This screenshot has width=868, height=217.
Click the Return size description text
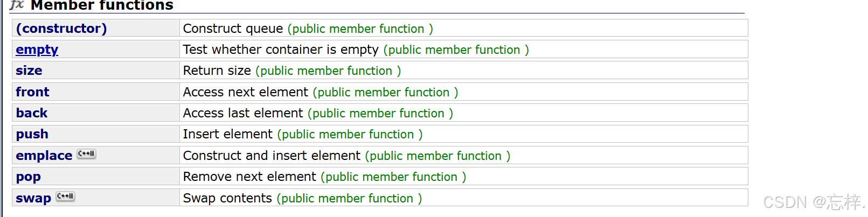(217, 71)
